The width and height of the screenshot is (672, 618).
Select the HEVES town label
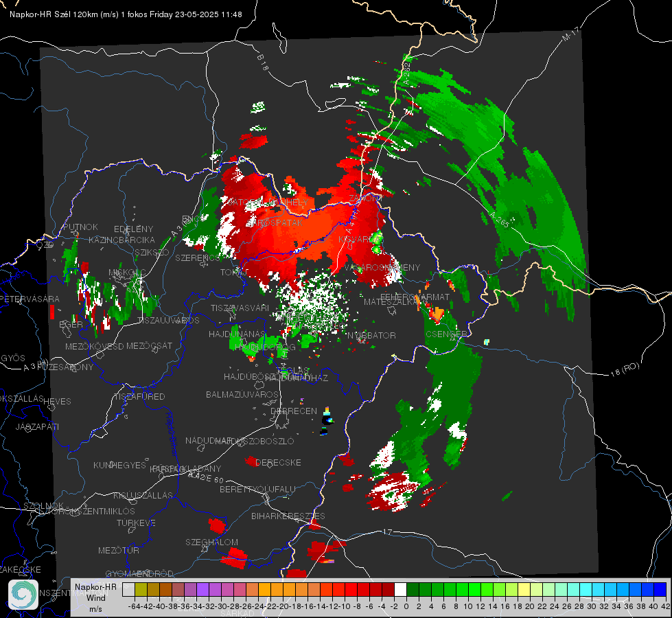[58, 402]
